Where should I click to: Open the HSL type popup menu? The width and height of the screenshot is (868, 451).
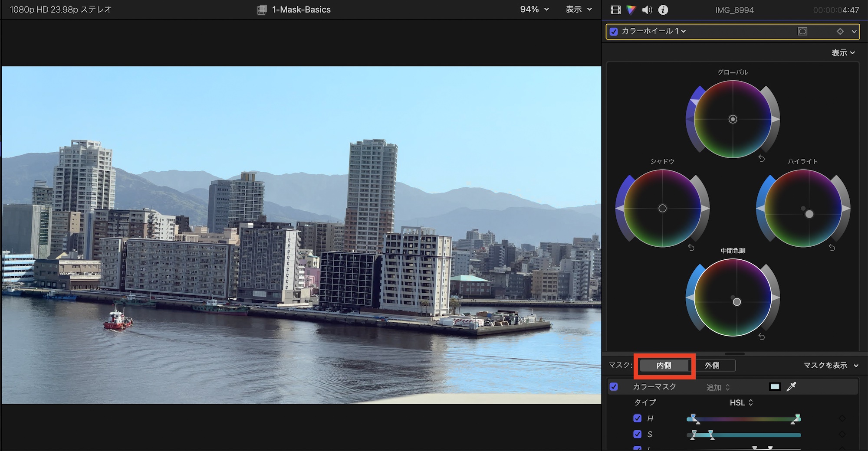[x=741, y=403]
